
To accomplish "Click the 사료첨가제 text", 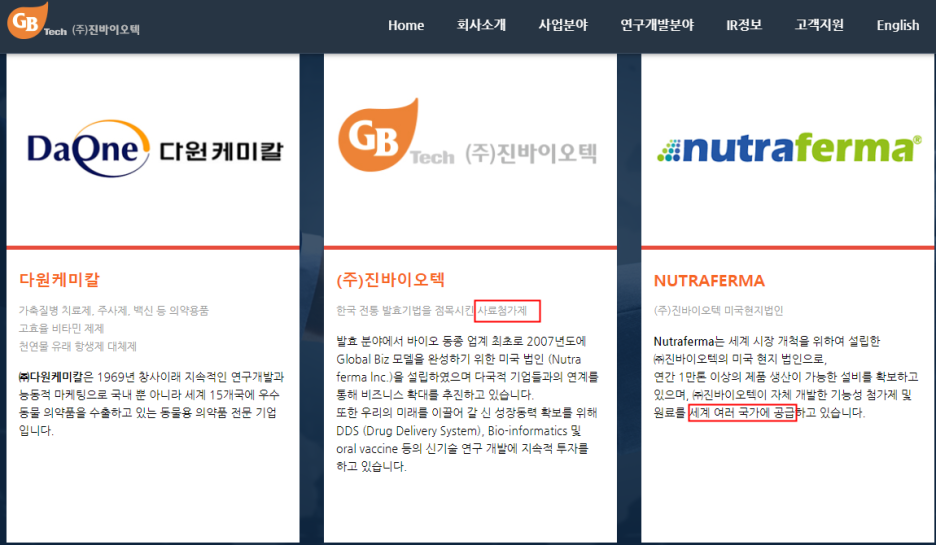I will pyautogui.click(x=503, y=310).
